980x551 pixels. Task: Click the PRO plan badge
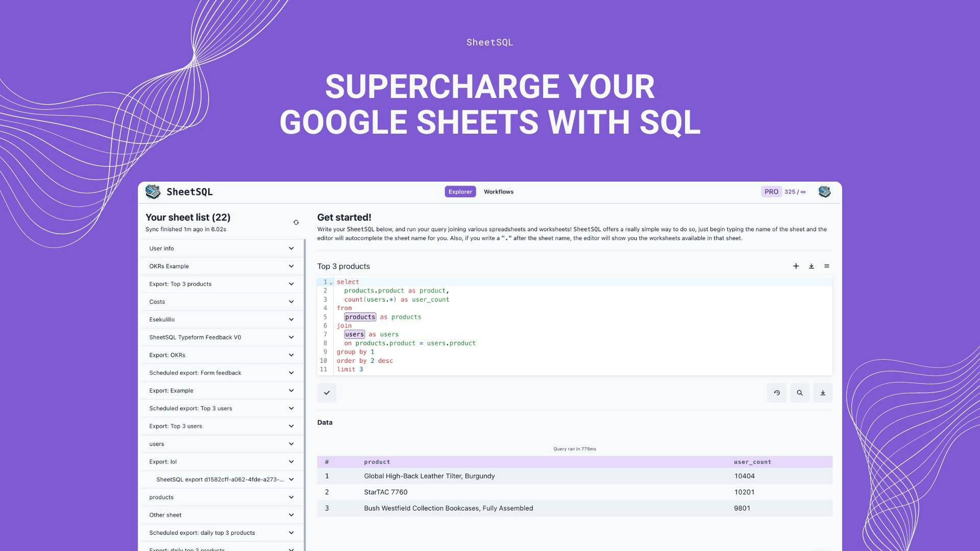(x=771, y=192)
